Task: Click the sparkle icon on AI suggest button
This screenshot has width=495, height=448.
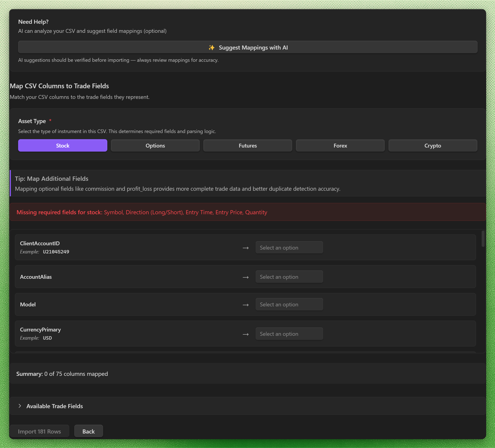Action: tap(211, 48)
